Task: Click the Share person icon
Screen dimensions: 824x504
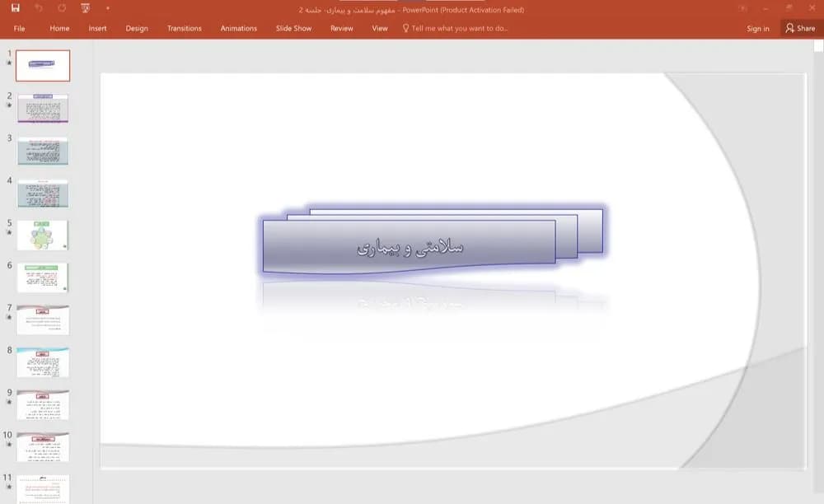Action: pyautogui.click(x=789, y=28)
